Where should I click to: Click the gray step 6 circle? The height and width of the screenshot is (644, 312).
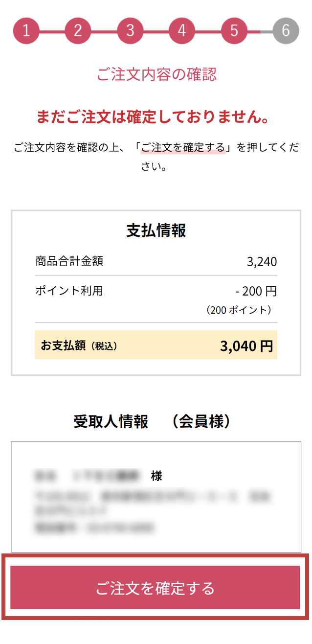[286, 30]
